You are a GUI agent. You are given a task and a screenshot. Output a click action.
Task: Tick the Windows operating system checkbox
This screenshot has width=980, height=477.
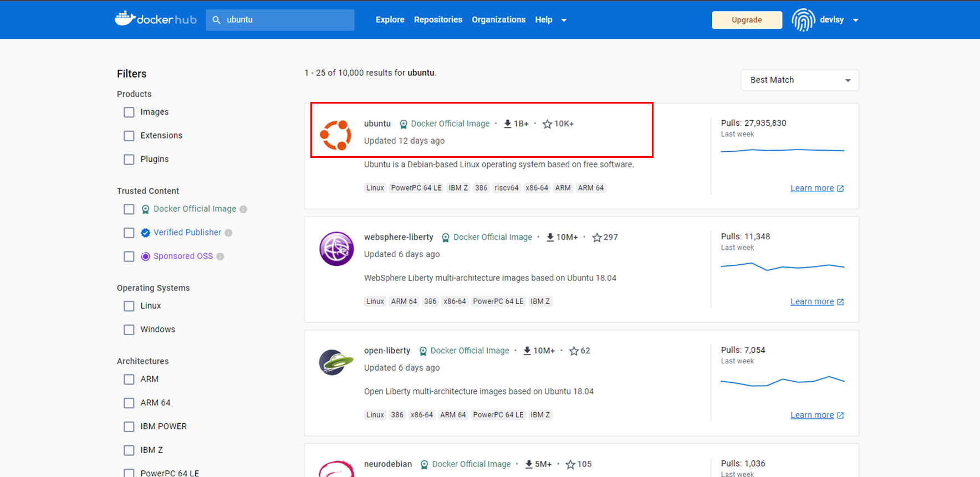(129, 330)
